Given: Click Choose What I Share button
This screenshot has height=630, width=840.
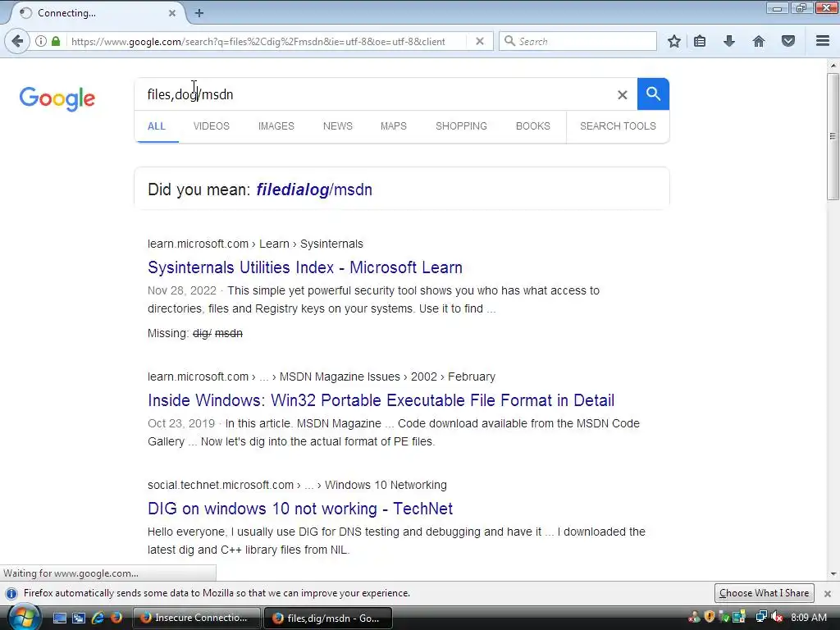Looking at the screenshot, I should tap(764, 593).
